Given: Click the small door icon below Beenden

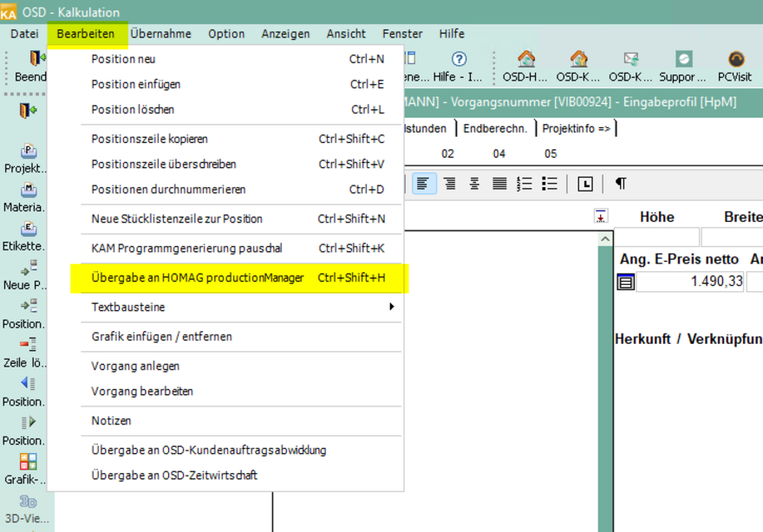Looking at the screenshot, I should [28, 111].
